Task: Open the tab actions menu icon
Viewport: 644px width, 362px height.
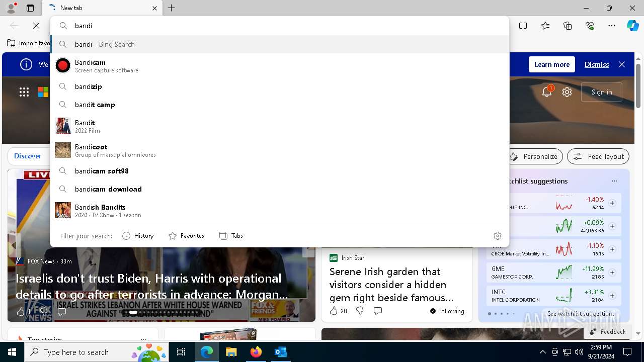Action: tap(30, 8)
